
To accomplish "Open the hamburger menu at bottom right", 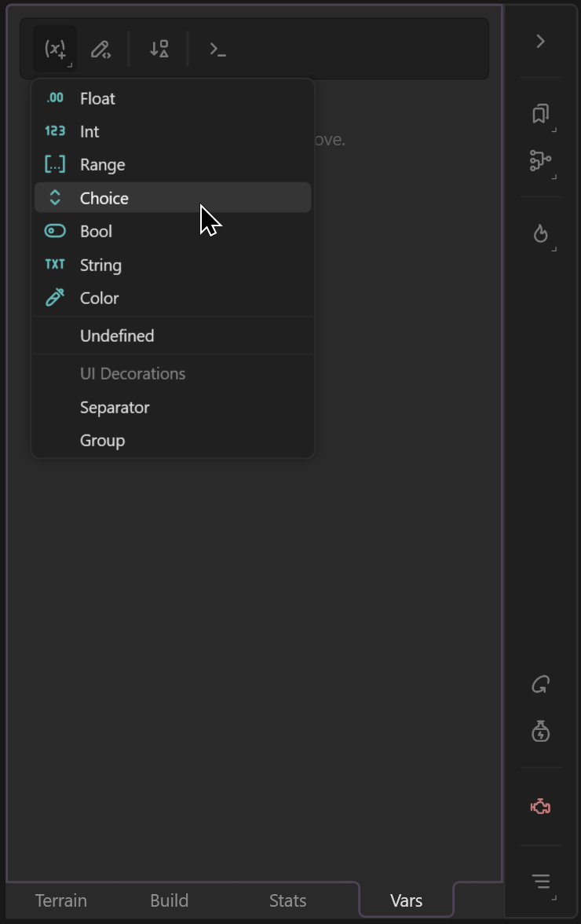I will (x=540, y=882).
